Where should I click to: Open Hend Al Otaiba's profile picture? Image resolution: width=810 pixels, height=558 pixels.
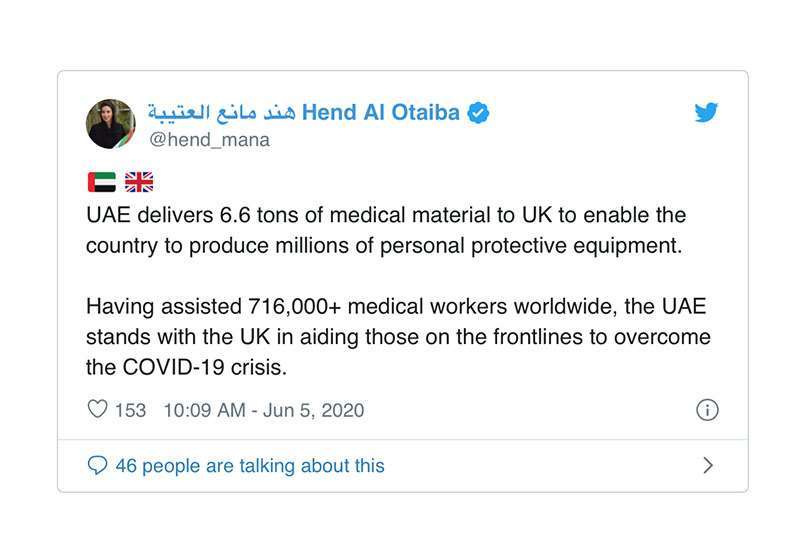111,124
